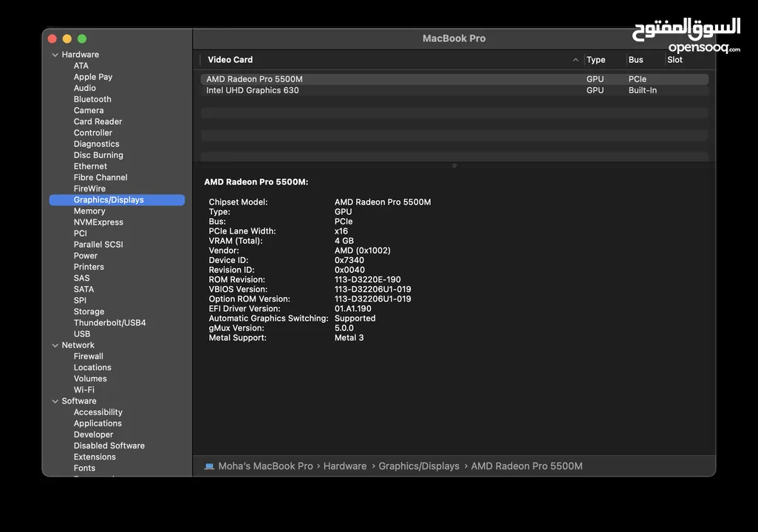Image resolution: width=758 pixels, height=532 pixels.
Task: Select Storage in the sidebar
Action: pyautogui.click(x=89, y=312)
